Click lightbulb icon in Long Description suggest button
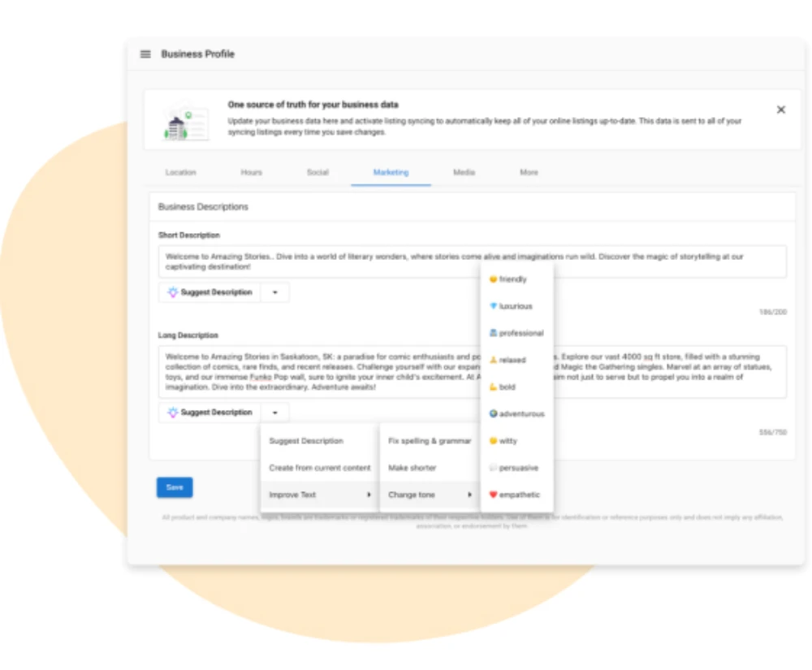Screen dimensions: 812x670 tap(172, 413)
